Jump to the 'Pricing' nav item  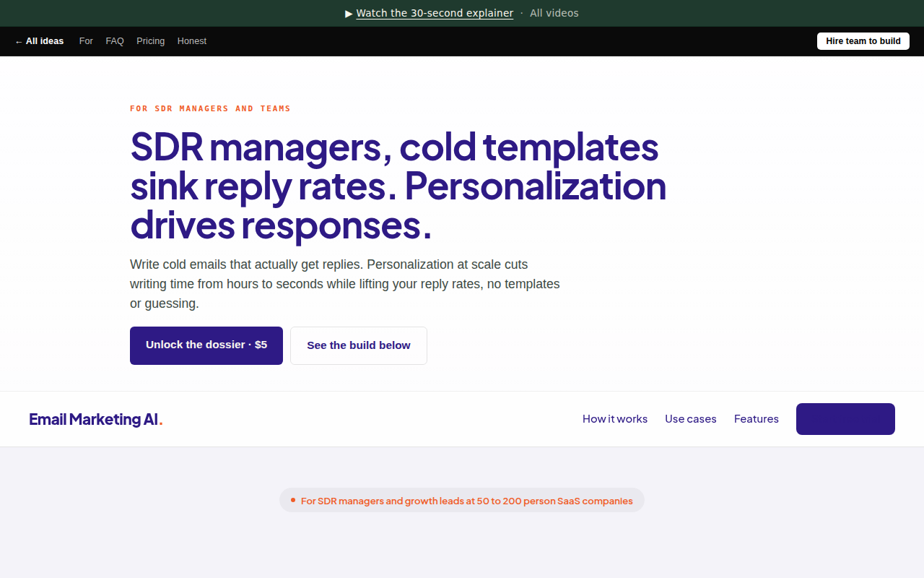pos(150,41)
